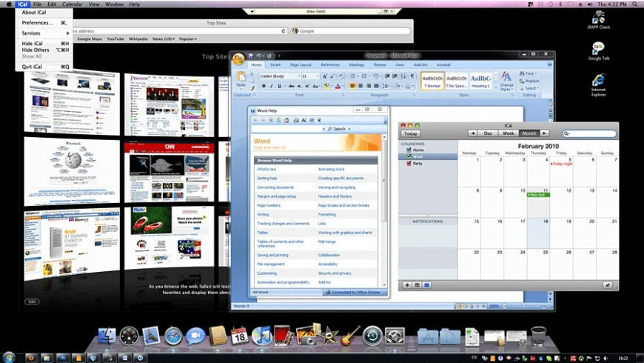Click the iCal add calendar plus button
Viewport: 644px width, 363px height.
(407, 285)
